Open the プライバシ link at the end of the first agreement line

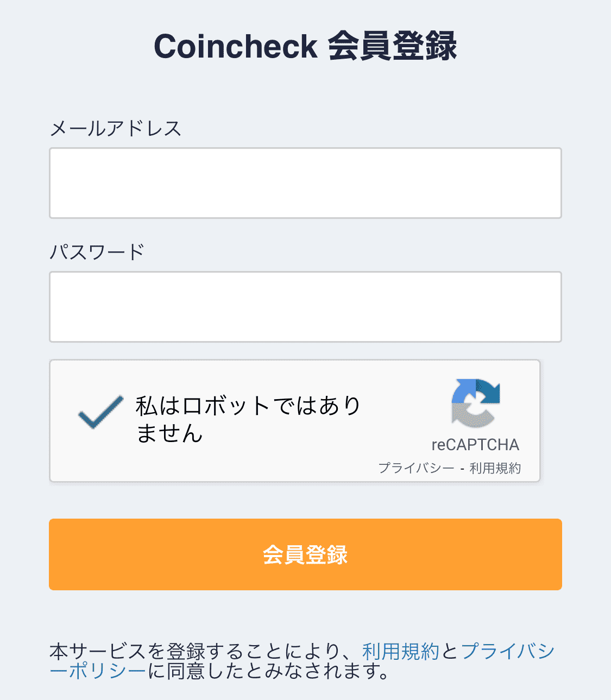pyautogui.click(x=508, y=651)
